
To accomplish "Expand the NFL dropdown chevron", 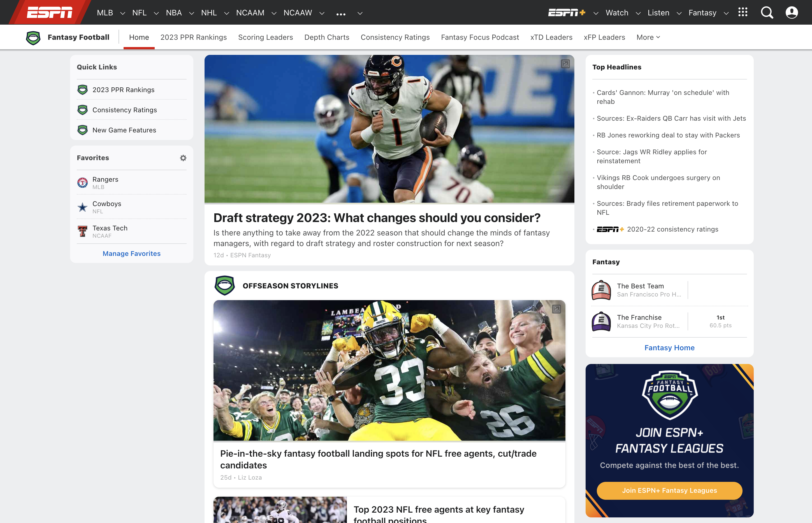I will click(x=156, y=13).
